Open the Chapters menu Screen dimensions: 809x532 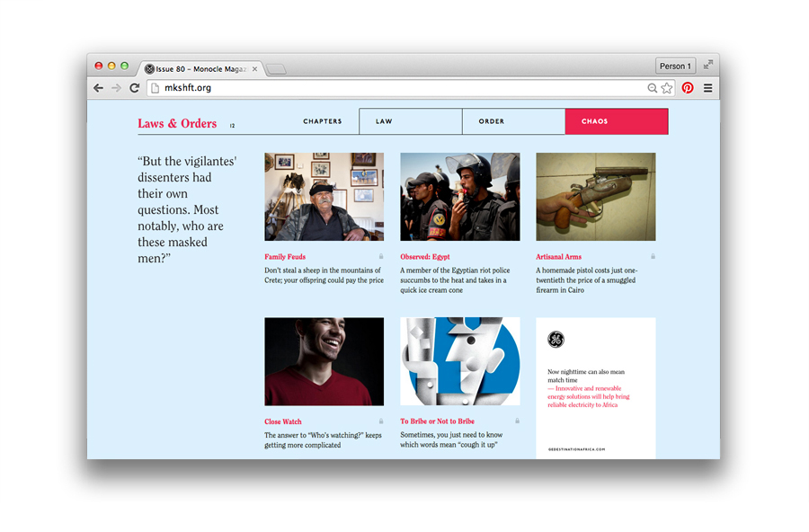point(323,121)
